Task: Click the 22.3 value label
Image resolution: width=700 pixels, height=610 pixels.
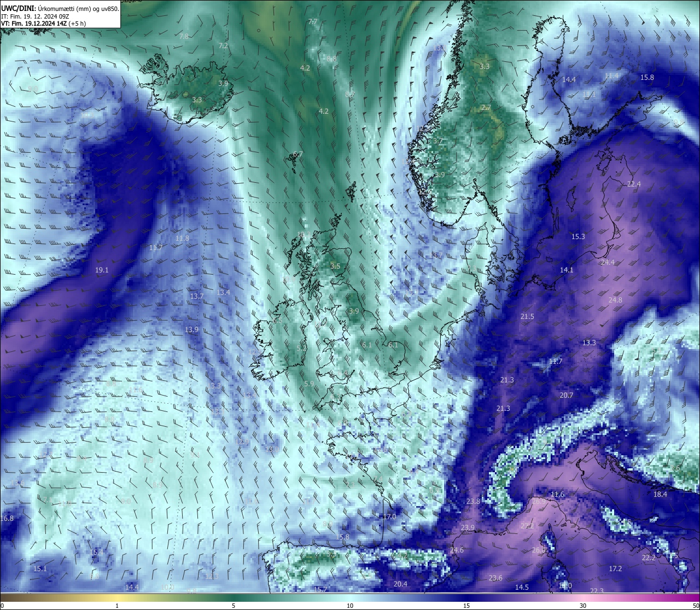Action: click(597, 590)
